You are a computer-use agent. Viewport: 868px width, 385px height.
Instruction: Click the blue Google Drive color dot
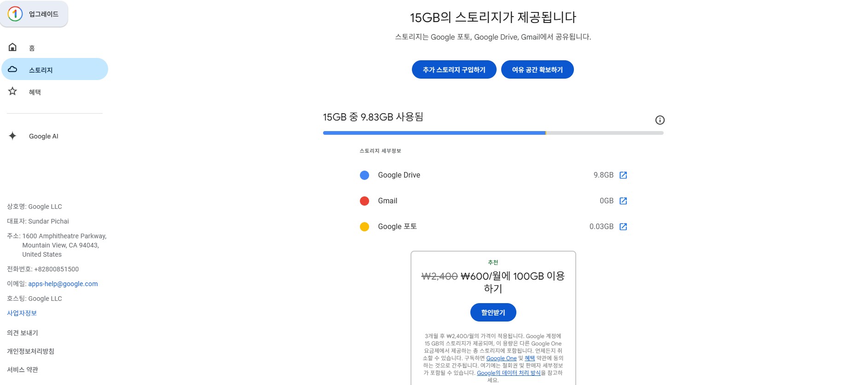(x=365, y=175)
